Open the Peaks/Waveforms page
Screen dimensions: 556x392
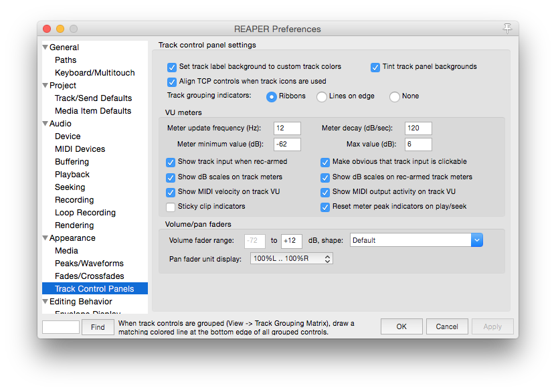coord(89,264)
